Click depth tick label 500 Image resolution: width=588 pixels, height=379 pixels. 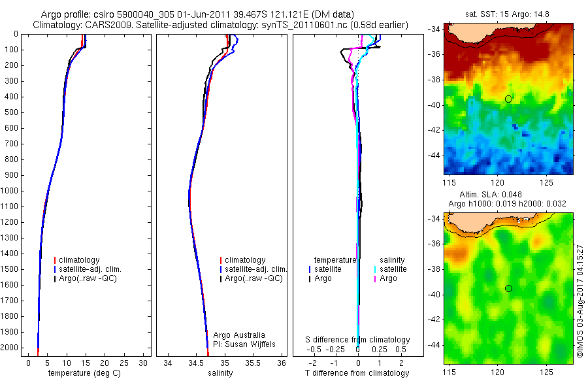[x=12, y=112]
